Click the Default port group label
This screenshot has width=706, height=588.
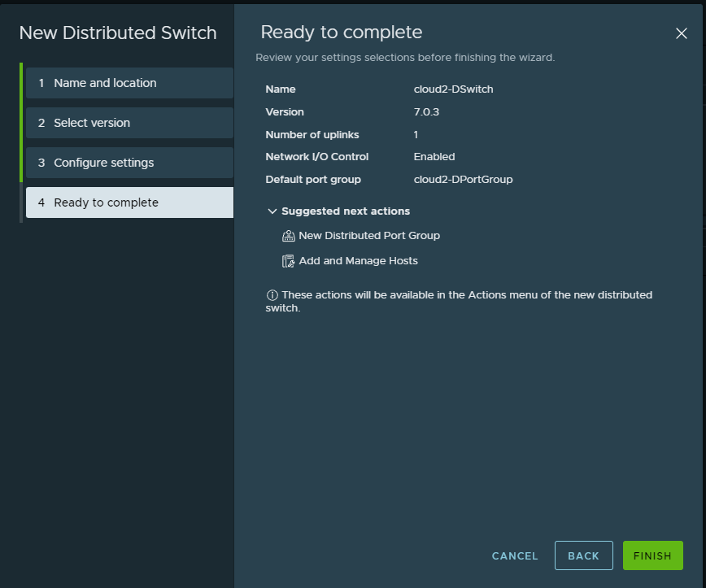[x=313, y=180]
